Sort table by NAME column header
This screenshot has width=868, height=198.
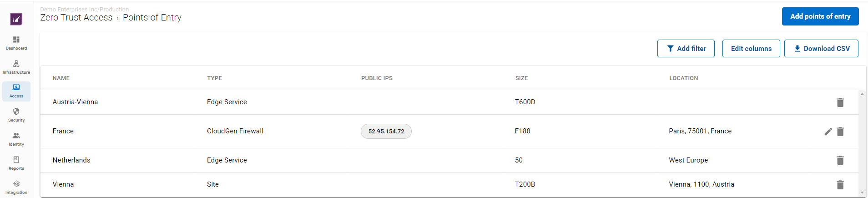(x=61, y=78)
